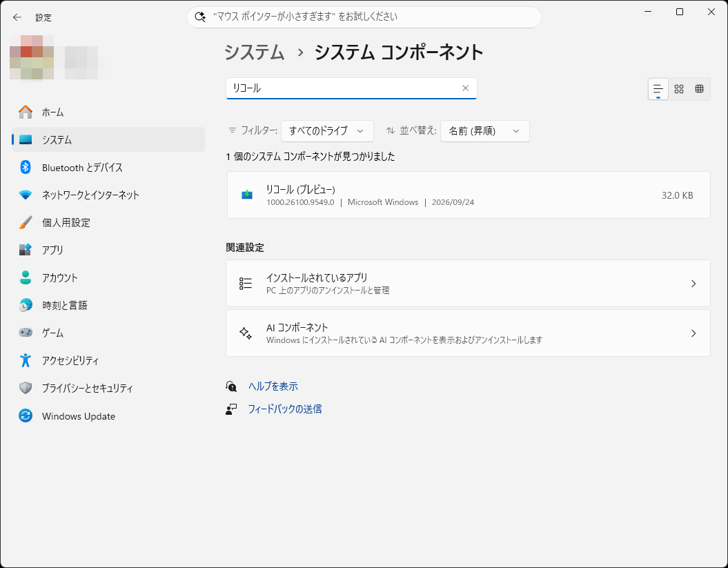Minimize the Settings window
The height and width of the screenshot is (568, 728).
click(x=648, y=12)
